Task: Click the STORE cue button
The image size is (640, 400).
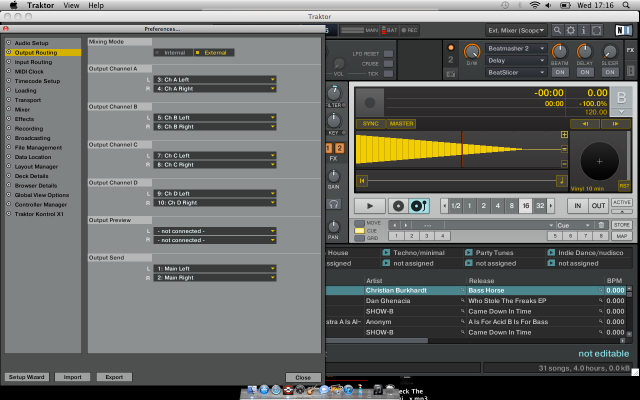Action: [x=622, y=225]
